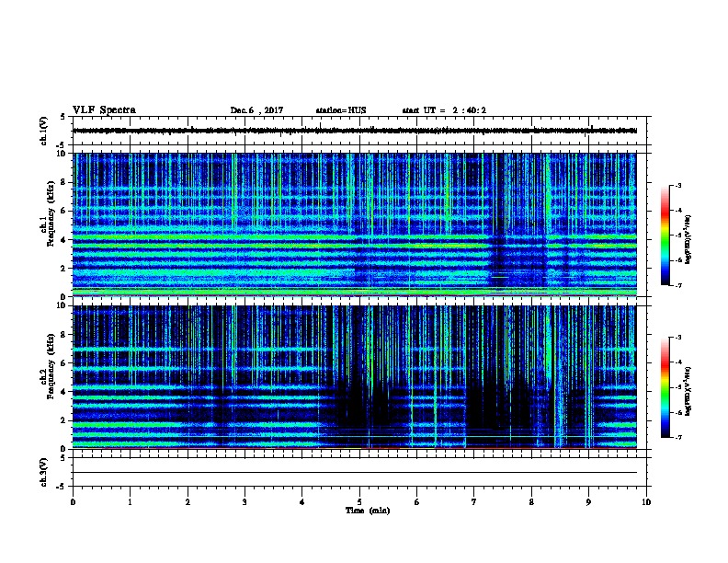Click the 'VLF Spectra' title text
The image size is (728, 563).
pos(104,110)
